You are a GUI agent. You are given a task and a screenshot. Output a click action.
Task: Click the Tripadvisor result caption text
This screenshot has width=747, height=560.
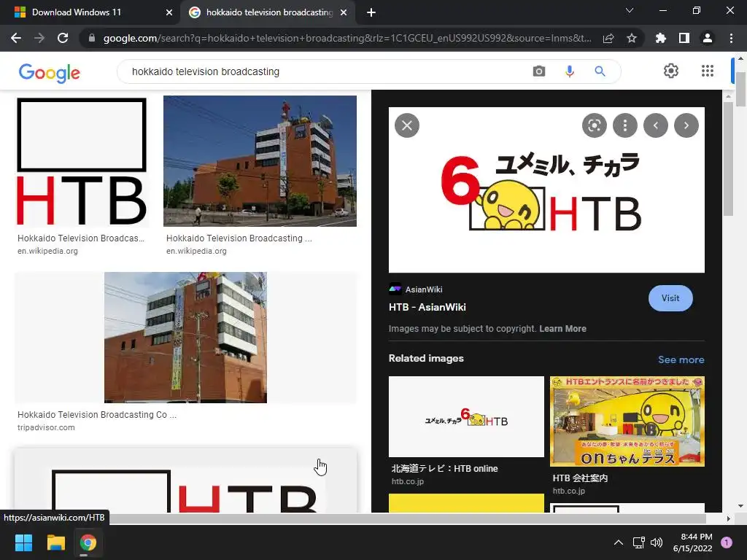click(97, 415)
